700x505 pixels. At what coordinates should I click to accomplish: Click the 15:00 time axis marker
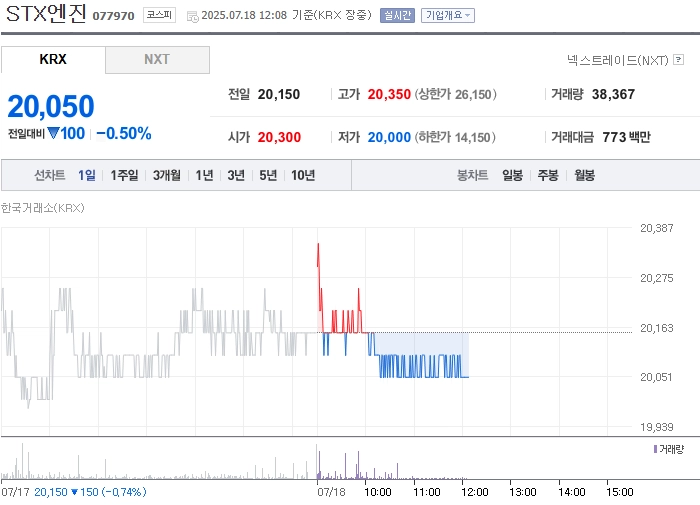[x=620, y=492]
